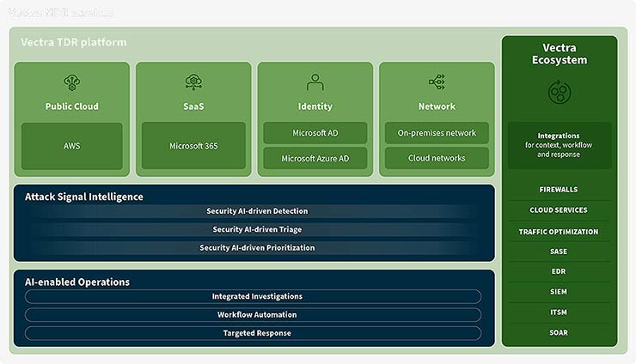Click the Vectra TDR platform title
Image resolution: width=636 pixels, height=364 pixels.
click(74, 42)
